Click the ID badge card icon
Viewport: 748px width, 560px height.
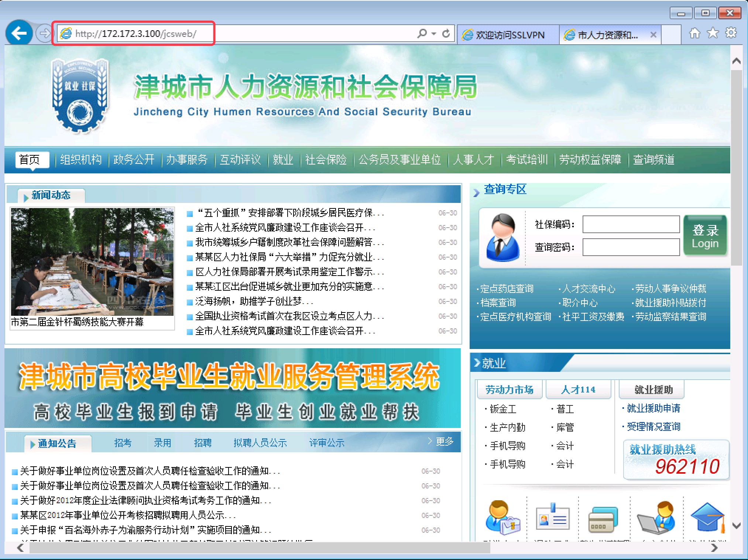click(553, 518)
